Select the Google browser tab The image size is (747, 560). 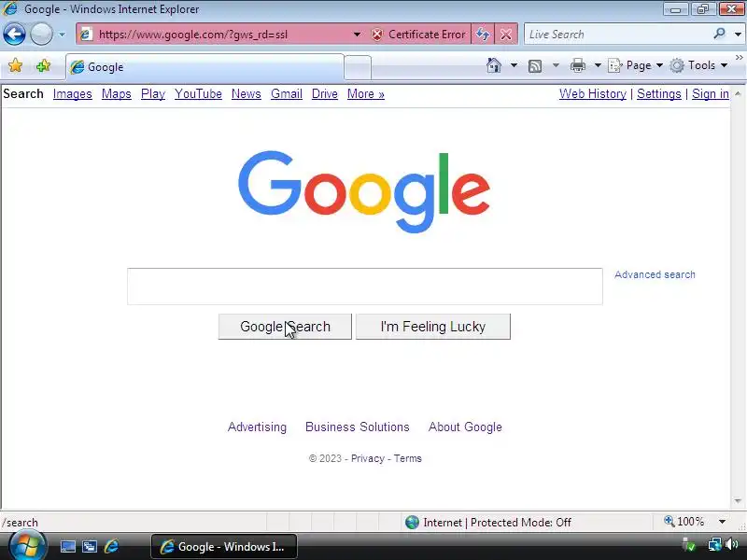coord(204,67)
